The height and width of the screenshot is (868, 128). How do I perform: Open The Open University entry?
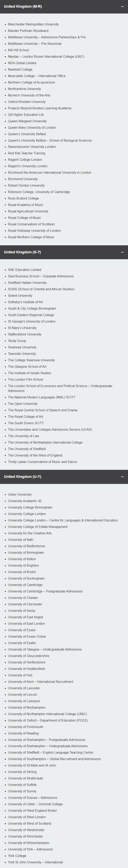[x=23, y=404]
